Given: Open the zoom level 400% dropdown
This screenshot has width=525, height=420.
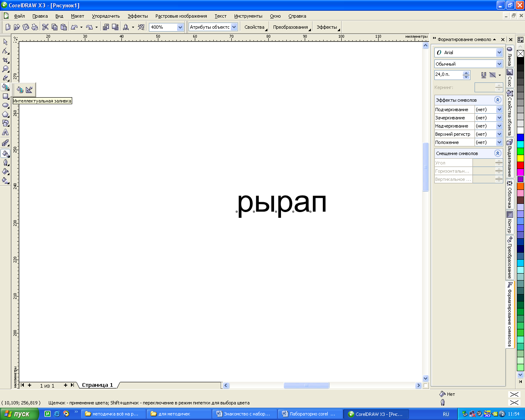Looking at the screenshot, I should (x=180, y=27).
